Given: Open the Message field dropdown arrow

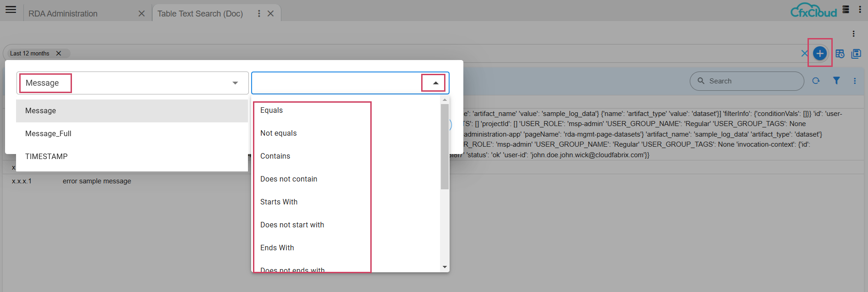Looking at the screenshot, I should tap(235, 83).
